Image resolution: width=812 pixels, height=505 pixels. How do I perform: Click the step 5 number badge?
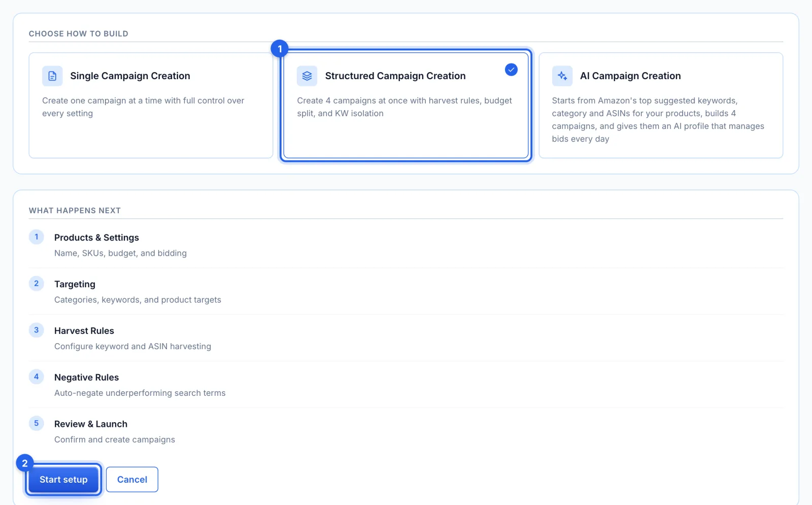coord(36,424)
